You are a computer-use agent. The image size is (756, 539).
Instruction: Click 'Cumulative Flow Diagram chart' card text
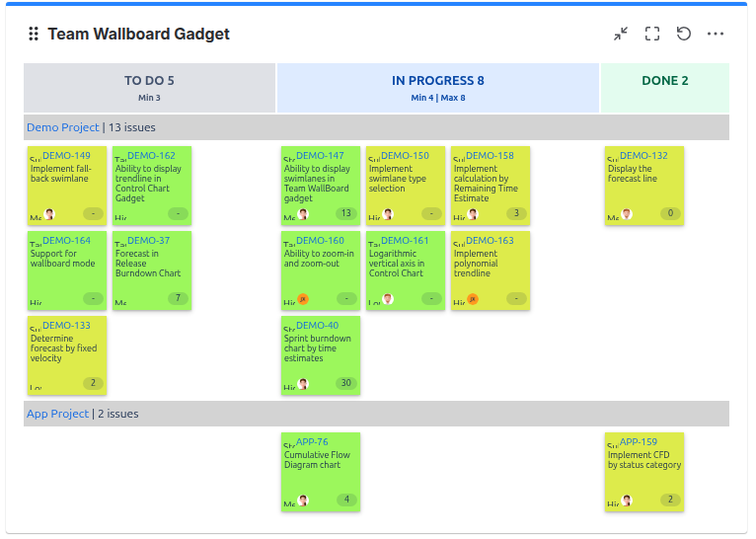pyautogui.click(x=317, y=460)
